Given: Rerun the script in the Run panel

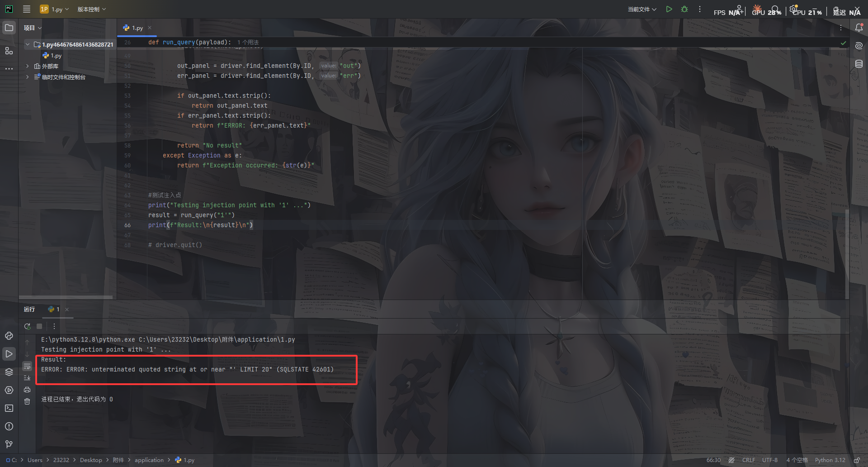Looking at the screenshot, I should point(28,326).
